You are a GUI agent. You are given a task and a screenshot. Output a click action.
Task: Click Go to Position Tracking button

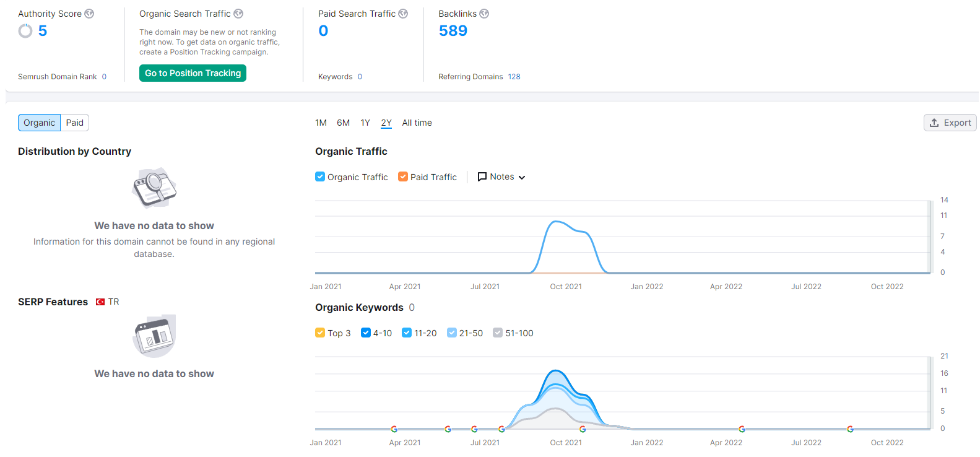193,73
